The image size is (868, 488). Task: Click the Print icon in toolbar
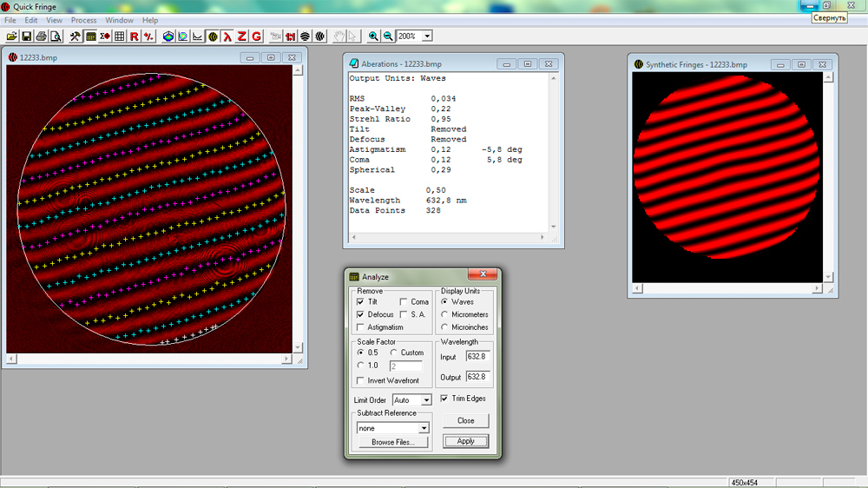click(41, 36)
